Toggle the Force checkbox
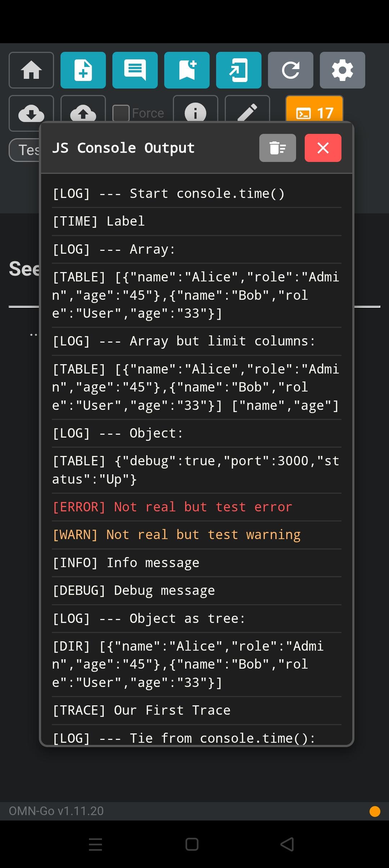The height and width of the screenshot is (868, 389). coord(121,113)
